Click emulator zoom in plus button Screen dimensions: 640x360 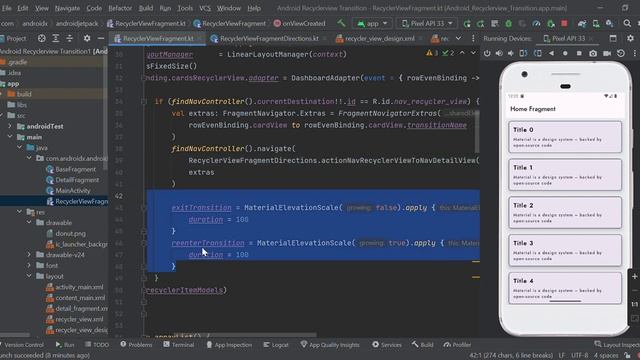[635, 277]
